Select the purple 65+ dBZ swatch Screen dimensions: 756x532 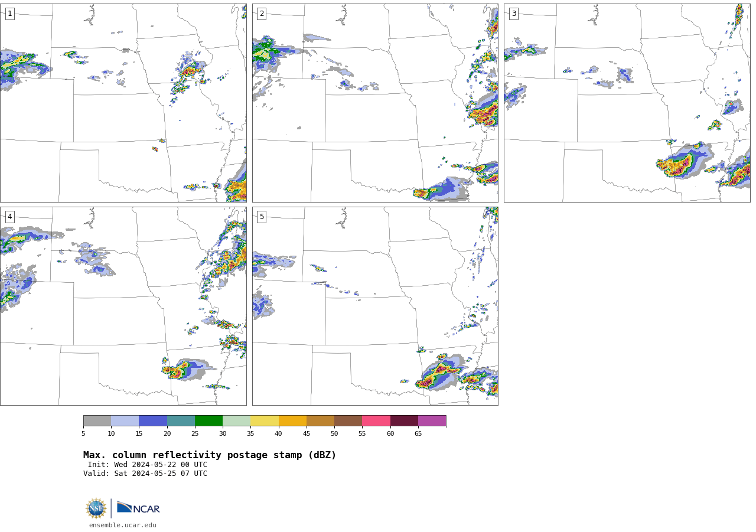click(x=432, y=421)
